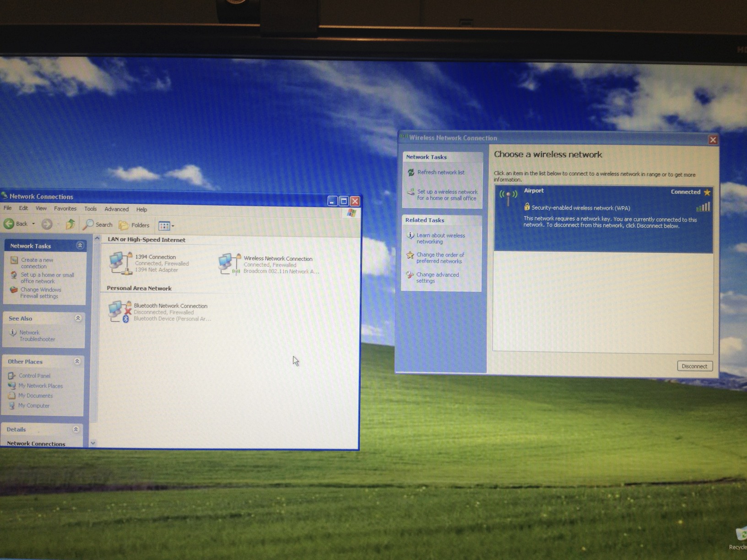
Task: Close the Wireless Network Connection window
Action: (713, 140)
